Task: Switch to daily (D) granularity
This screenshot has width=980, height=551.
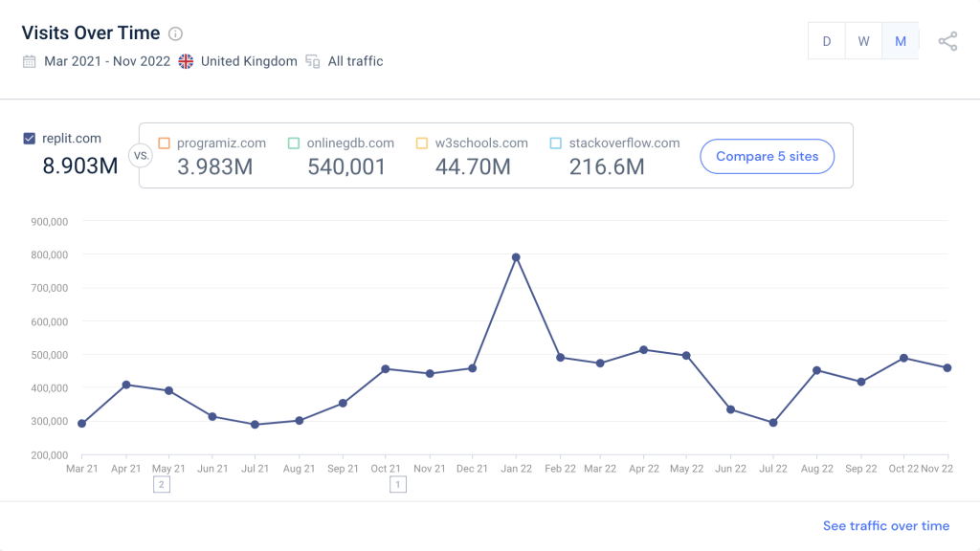Action: click(826, 41)
